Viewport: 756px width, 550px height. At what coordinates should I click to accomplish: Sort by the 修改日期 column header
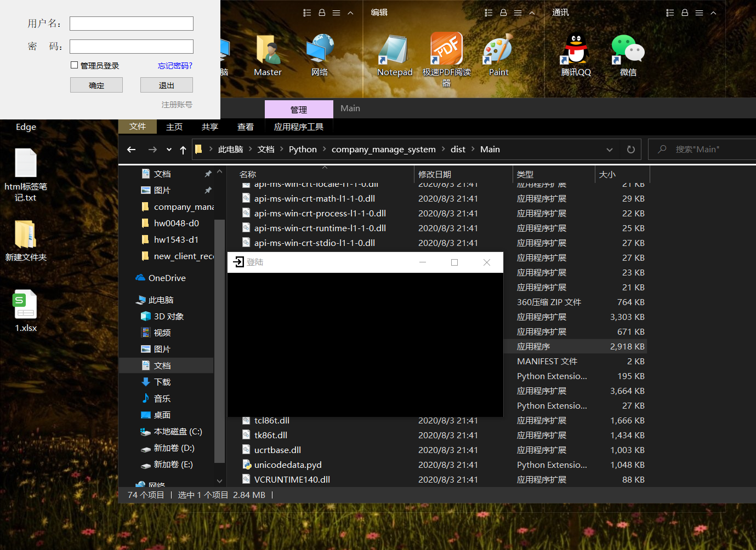(435, 174)
